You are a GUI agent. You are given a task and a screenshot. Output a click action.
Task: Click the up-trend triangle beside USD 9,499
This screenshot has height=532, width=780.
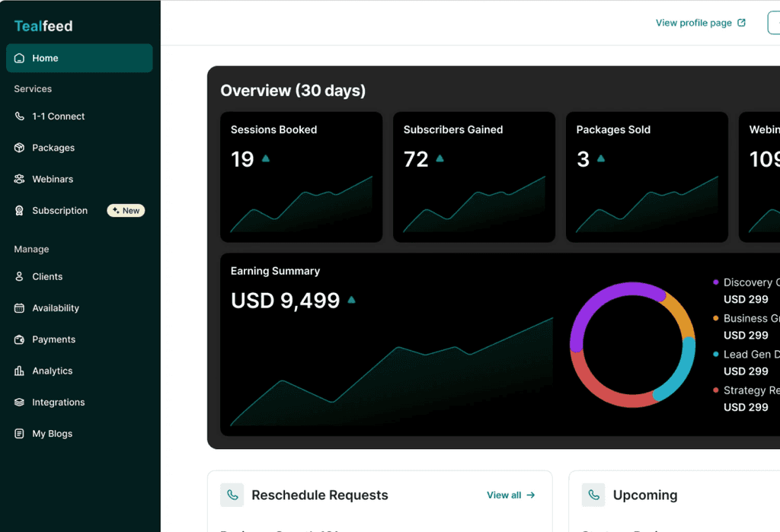pyautogui.click(x=352, y=300)
